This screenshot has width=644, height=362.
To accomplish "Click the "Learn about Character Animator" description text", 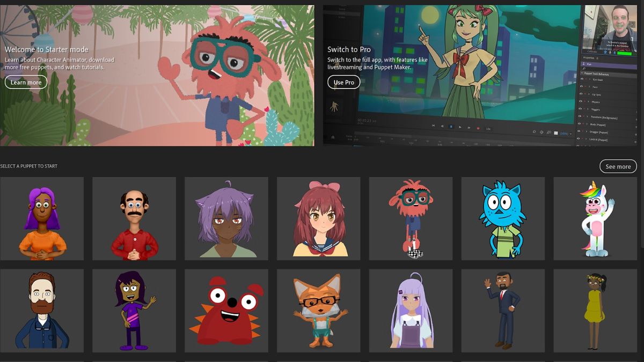I will point(59,63).
